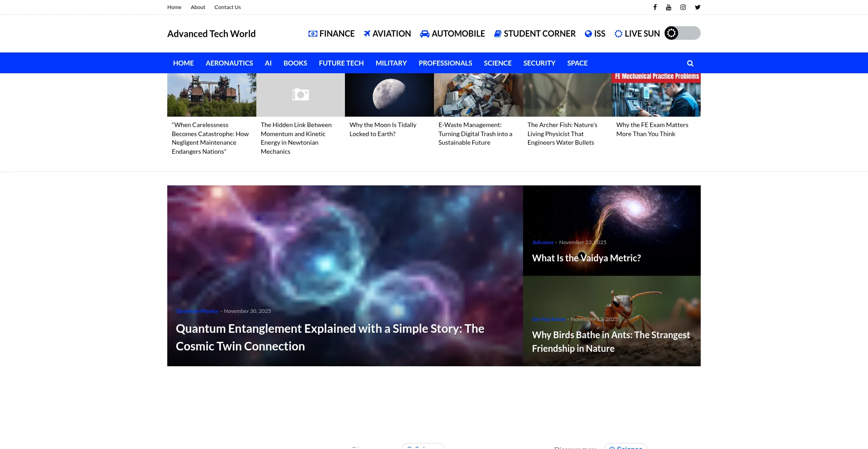Open the E-Waste Management article thumbnail

click(x=478, y=95)
